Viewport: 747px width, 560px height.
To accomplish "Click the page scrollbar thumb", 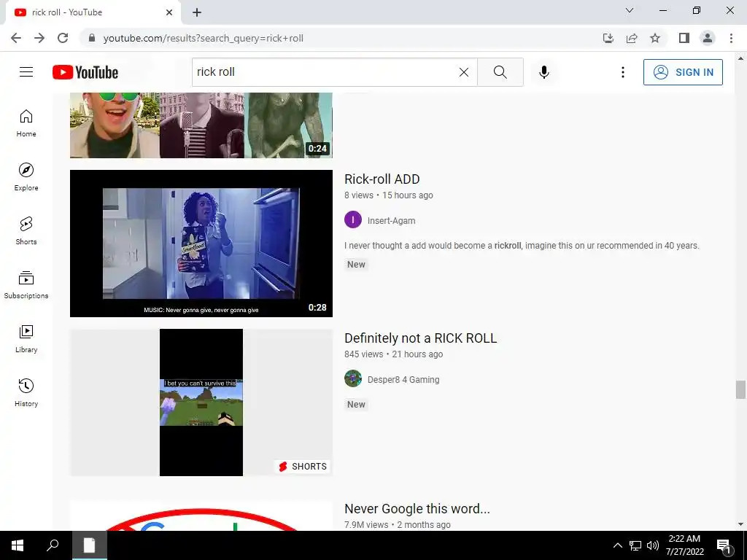I will [740, 389].
